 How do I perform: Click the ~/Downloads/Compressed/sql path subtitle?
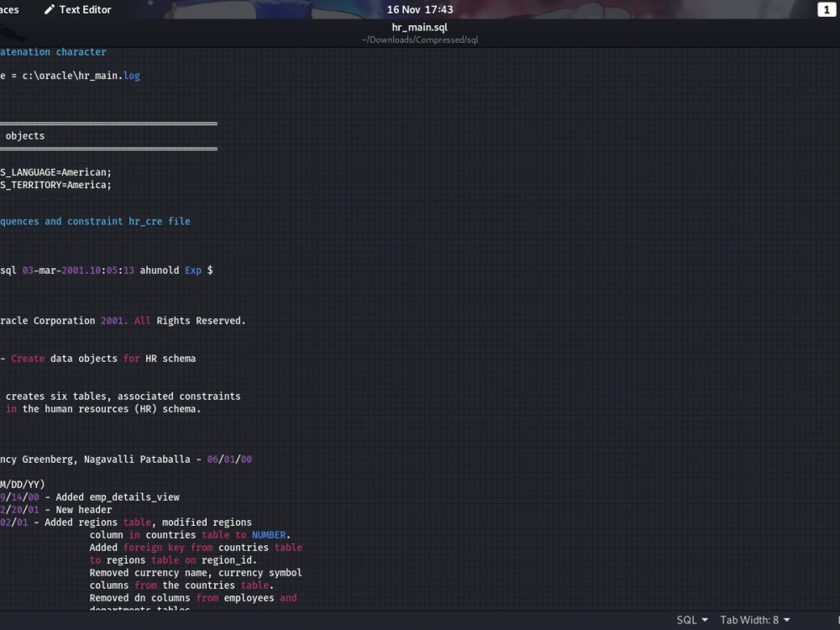[419, 39]
